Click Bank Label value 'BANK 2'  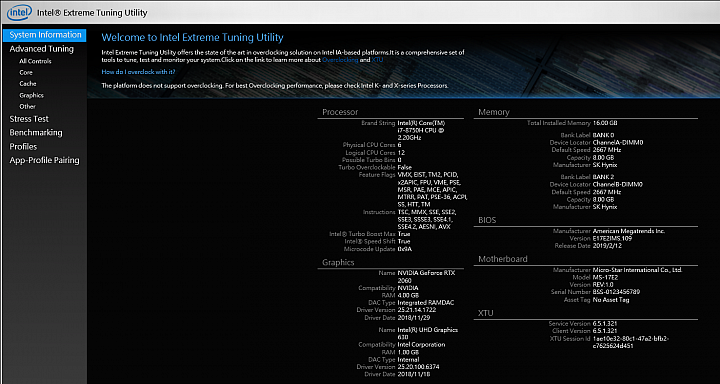point(604,177)
